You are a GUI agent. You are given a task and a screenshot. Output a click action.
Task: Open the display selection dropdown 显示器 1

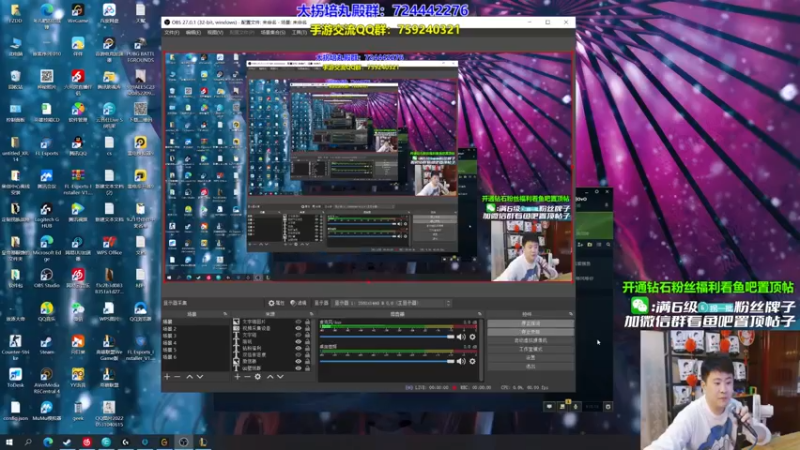pyautogui.click(x=392, y=303)
